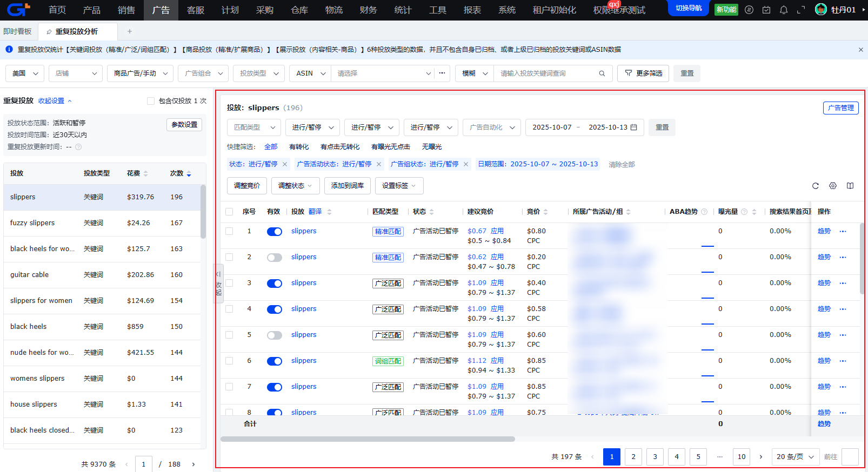Tick the checkbox for row 2
The image size is (868, 472).
(229, 257)
